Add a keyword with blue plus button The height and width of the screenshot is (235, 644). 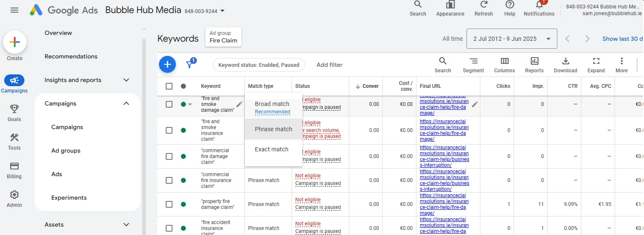[x=167, y=64]
